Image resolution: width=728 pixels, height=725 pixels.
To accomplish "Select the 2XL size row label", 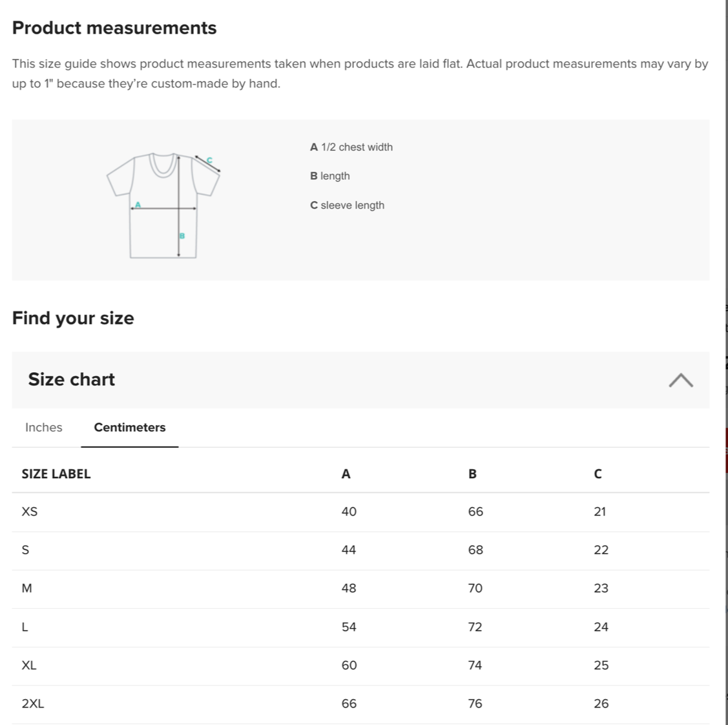I will point(33,704).
